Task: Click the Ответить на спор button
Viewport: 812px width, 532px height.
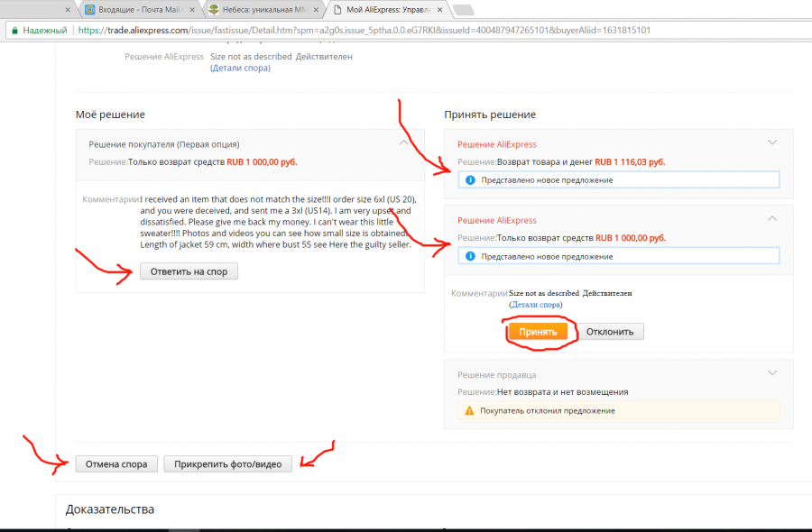Action: (189, 271)
